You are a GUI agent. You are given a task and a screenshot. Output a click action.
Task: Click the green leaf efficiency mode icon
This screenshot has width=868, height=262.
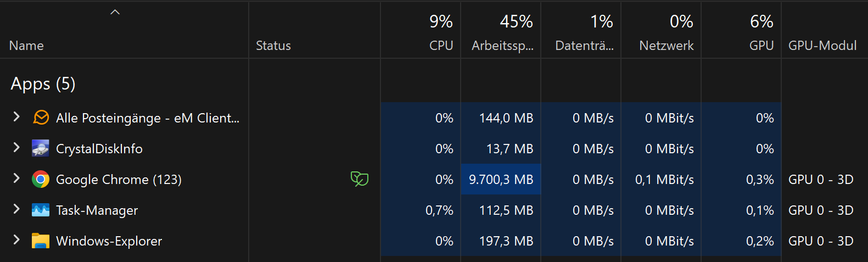click(x=359, y=179)
